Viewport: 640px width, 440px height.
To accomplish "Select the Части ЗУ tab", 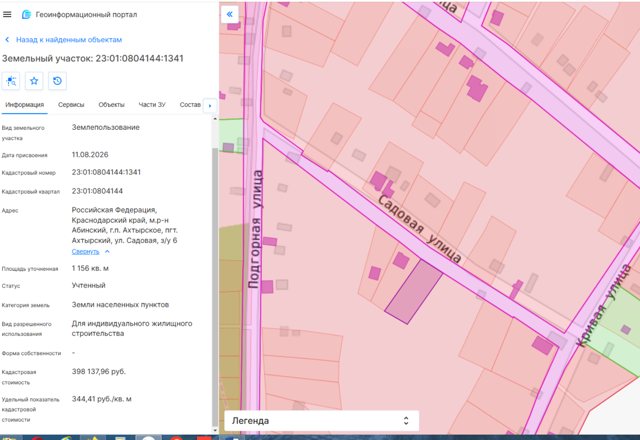I will click(152, 104).
